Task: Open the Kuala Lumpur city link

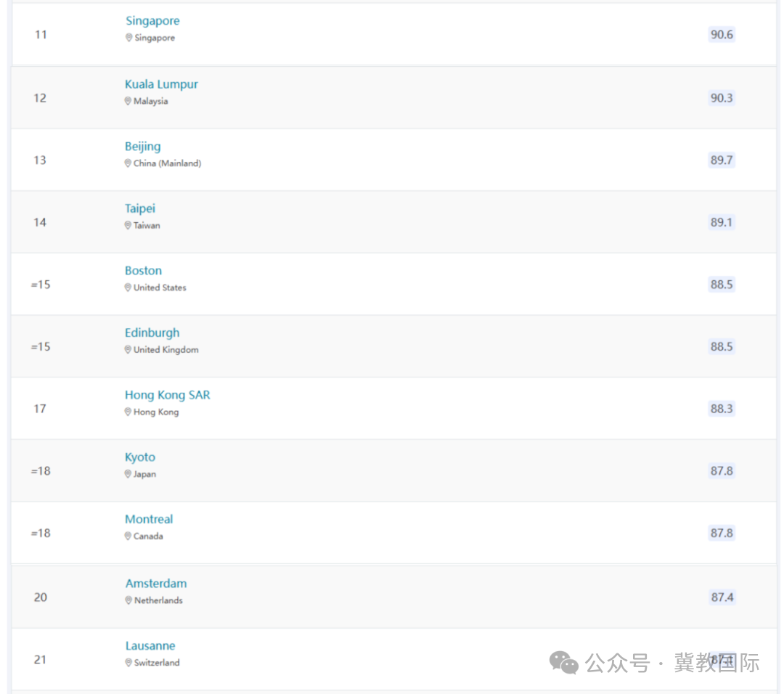Action: [161, 84]
